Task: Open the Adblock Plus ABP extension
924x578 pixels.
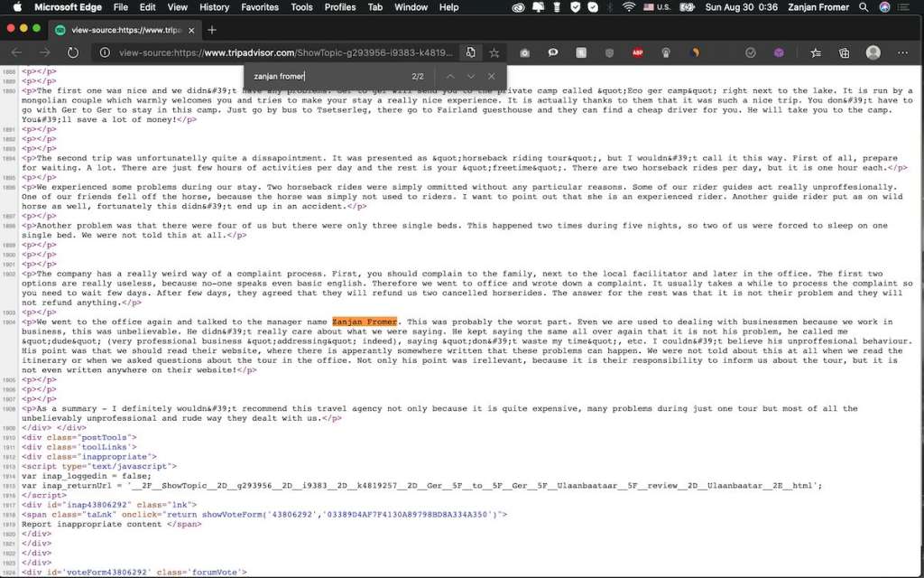Action: [x=638, y=52]
